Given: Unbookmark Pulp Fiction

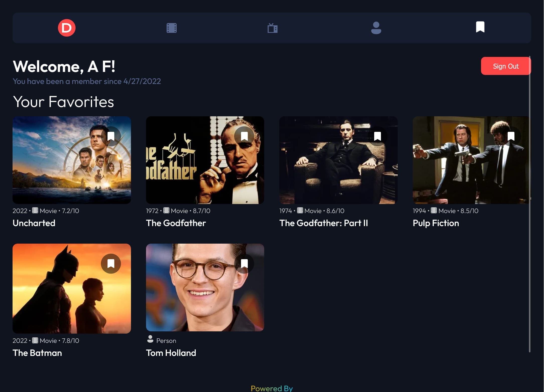Looking at the screenshot, I should 511,136.
